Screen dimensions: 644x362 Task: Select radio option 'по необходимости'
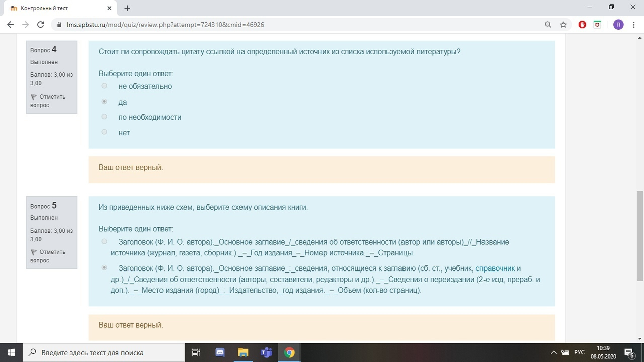[x=104, y=117]
